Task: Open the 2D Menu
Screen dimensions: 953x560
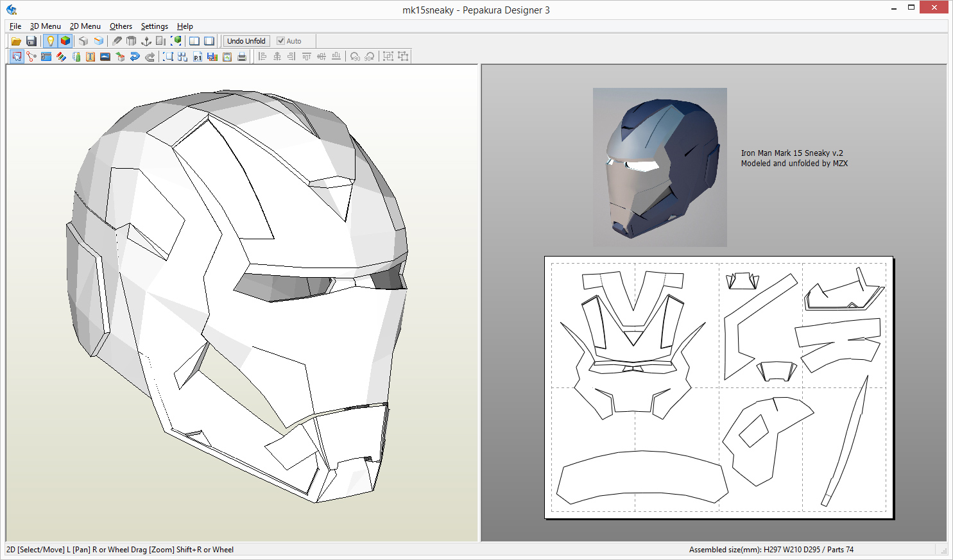Action: (x=85, y=26)
